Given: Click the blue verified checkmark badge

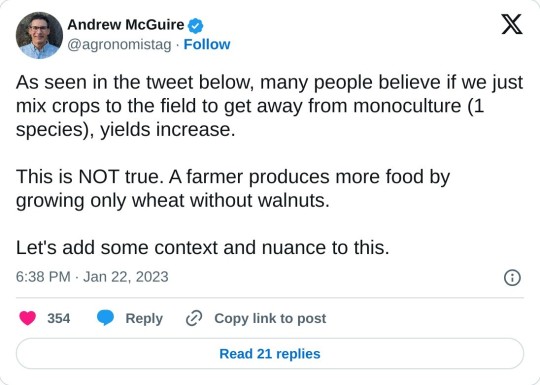Looking at the screenshot, I should pyautogui.click(x=196, y=25).
